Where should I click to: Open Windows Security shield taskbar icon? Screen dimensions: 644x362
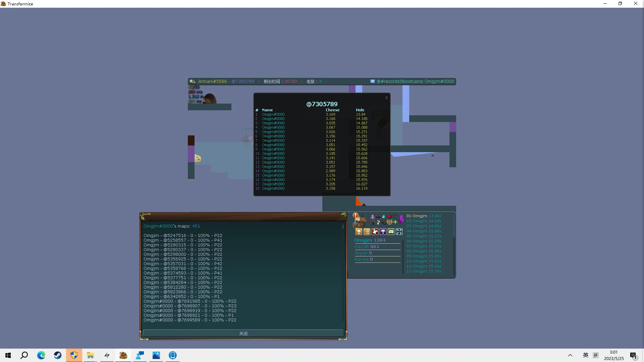tap(74, 355)
